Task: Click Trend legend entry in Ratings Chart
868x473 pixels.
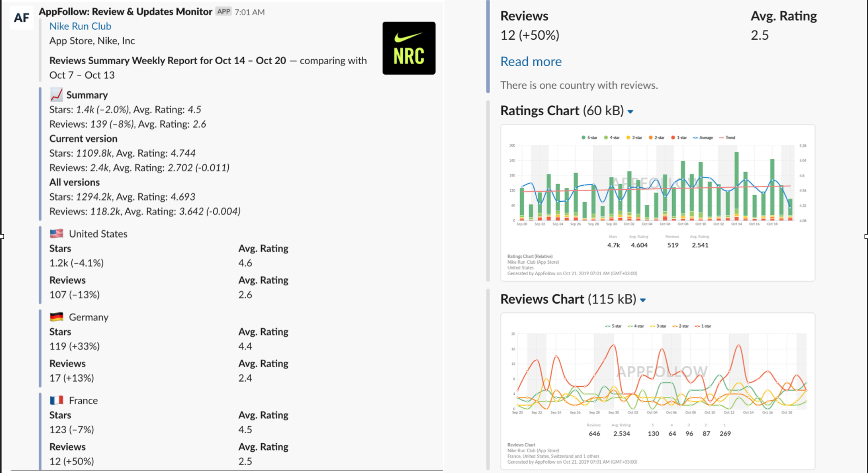Action: click(x=727, y=137)
